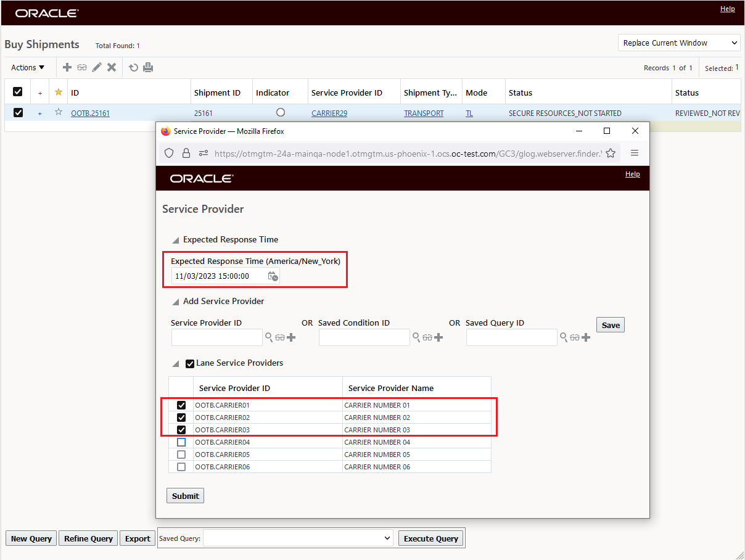Click the Execute Query button
The width and height of the screenshot is (745, 560).
(x=430, y=538)
